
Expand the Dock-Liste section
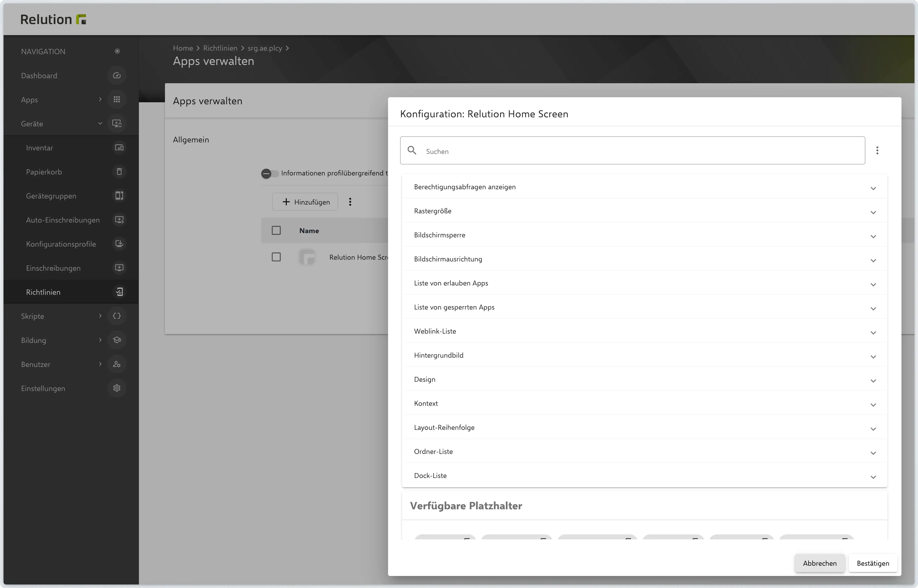click(x=644, y=476)
